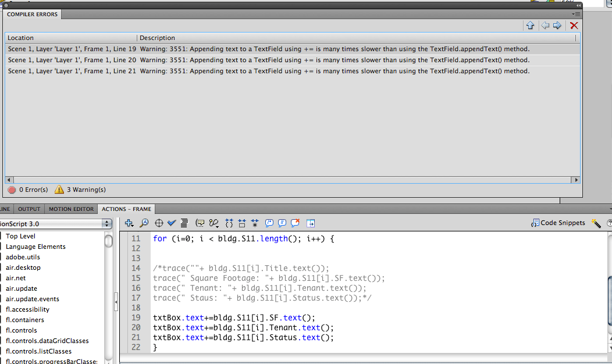Collapse code between braces
Screen dimensions: 612x364
[228, 223]
